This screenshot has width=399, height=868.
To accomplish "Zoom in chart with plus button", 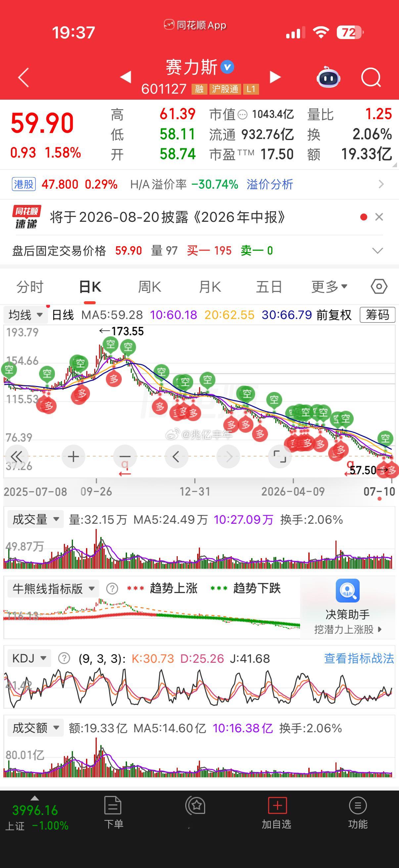I will pyautogui.click(x=73, y=457).
